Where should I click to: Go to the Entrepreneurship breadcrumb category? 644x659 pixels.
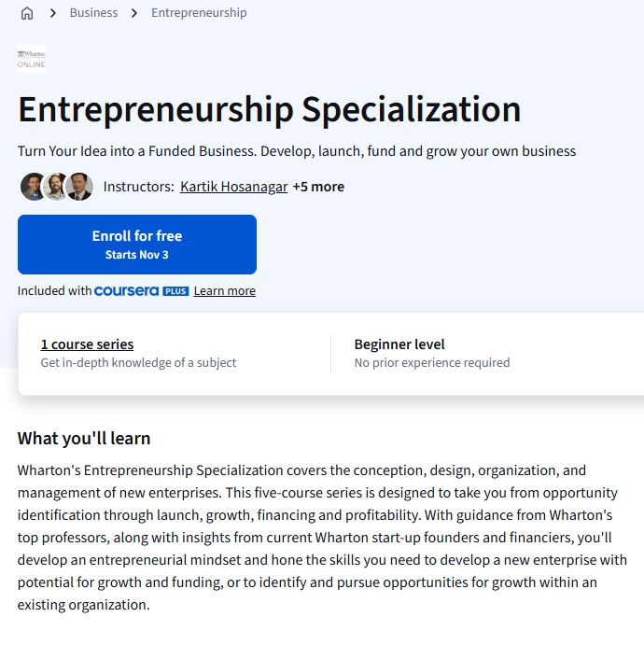[199, 13]
